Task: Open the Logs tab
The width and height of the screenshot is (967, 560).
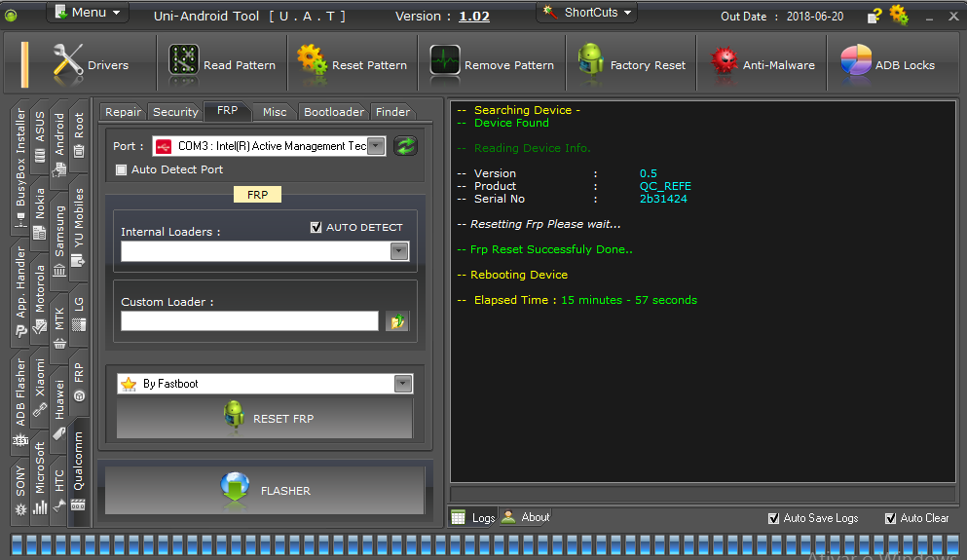Action: click(x=473, y=517)
